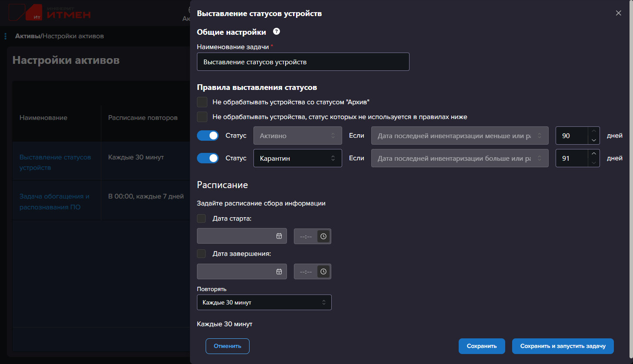Click the task name input field
This screenshot has height=364, width=633.
pos(303,62)
